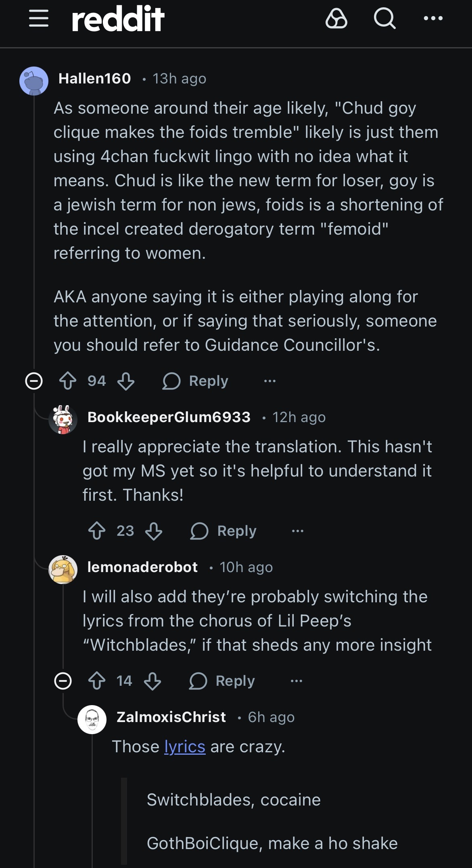472x868 pixels.
Task: Open the search magnifier
Action: 384,19
